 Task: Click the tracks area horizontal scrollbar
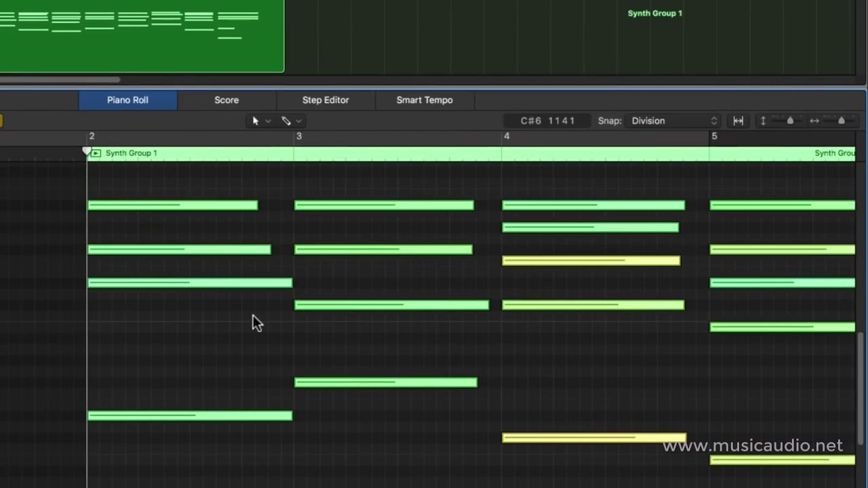[60, 80]
